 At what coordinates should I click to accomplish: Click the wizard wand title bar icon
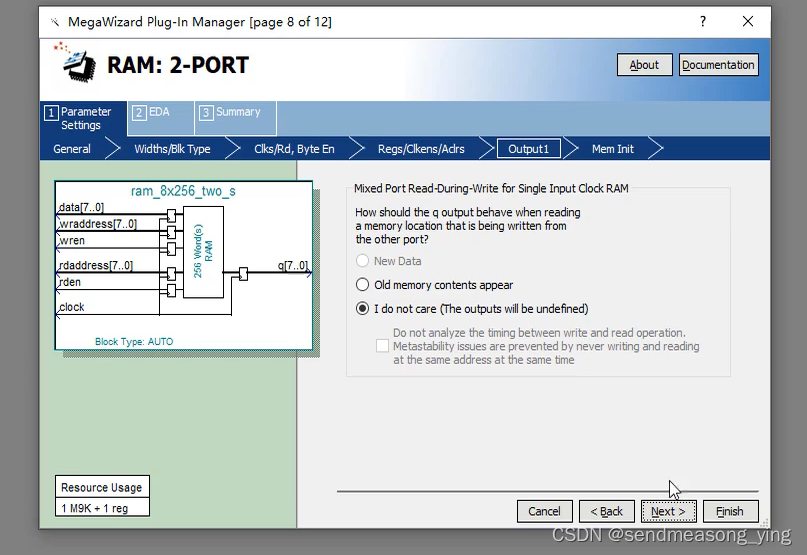coord(55,22)
